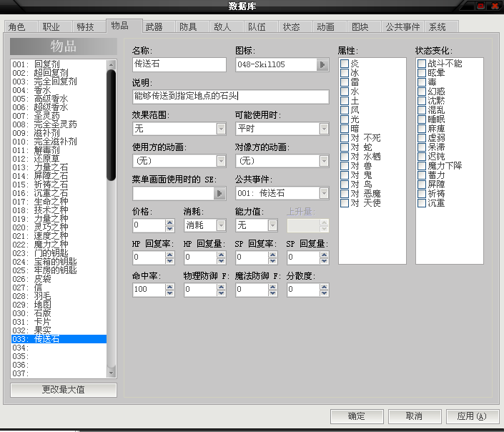Click the 应用 (A) button
This screenshot has width=504, height=432.
[473, 416]
